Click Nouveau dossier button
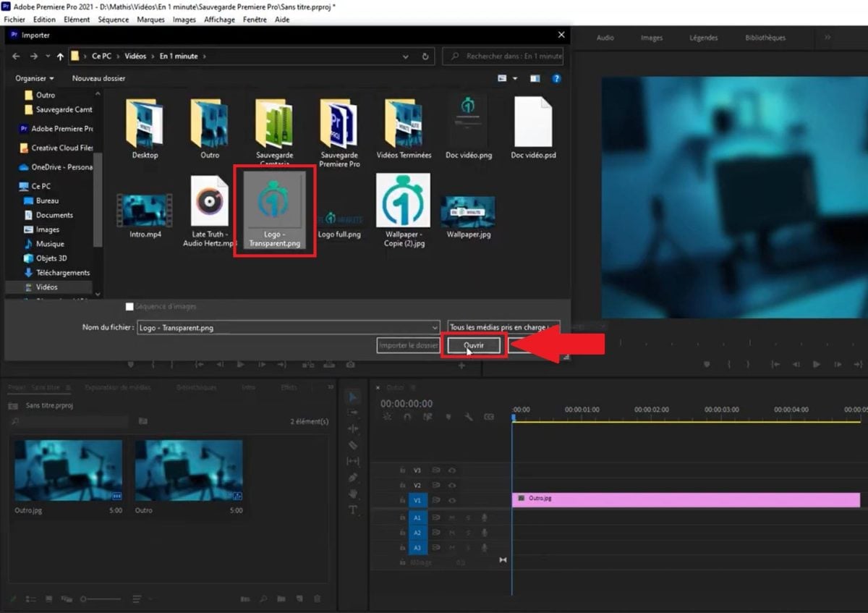Screen dimensions: 868x613 98,78
